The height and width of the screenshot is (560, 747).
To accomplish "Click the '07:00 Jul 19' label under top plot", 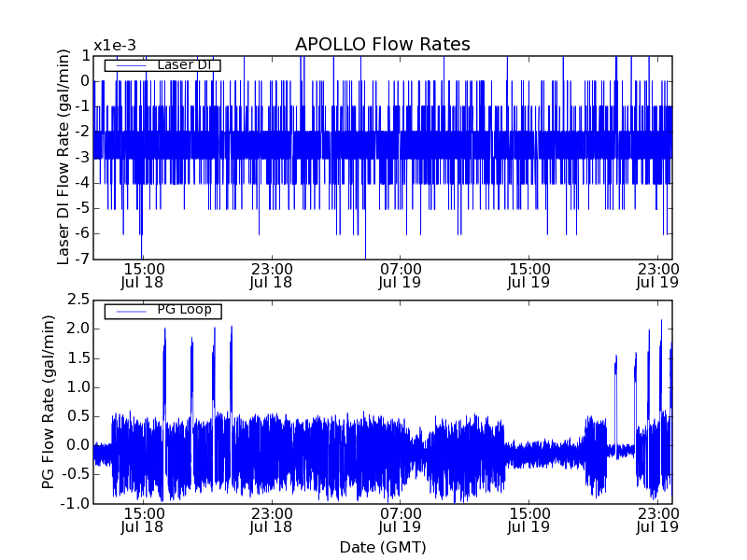I will [401, 275].
